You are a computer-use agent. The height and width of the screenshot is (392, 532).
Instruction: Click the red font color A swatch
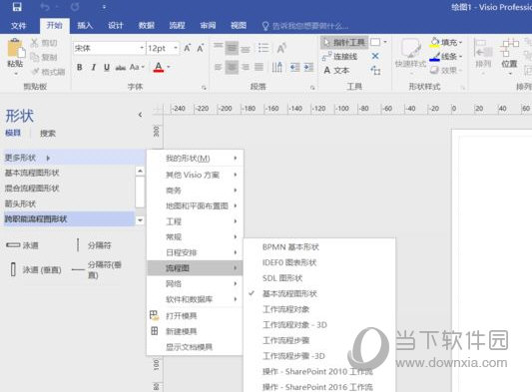[159, 67]
